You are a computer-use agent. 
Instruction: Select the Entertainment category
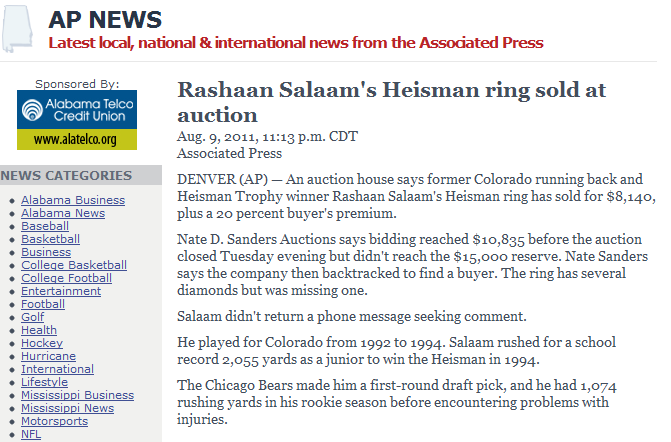tap(61, 291)
